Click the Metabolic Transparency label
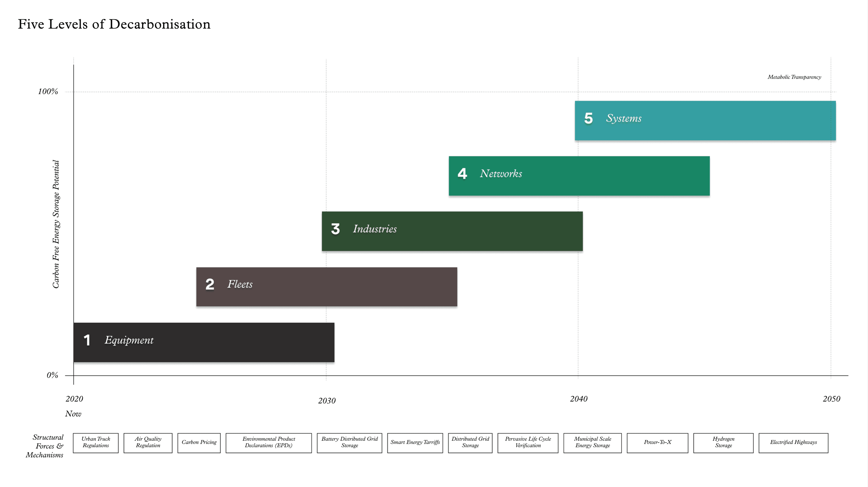Screen dimensions: 868x487 794,77
